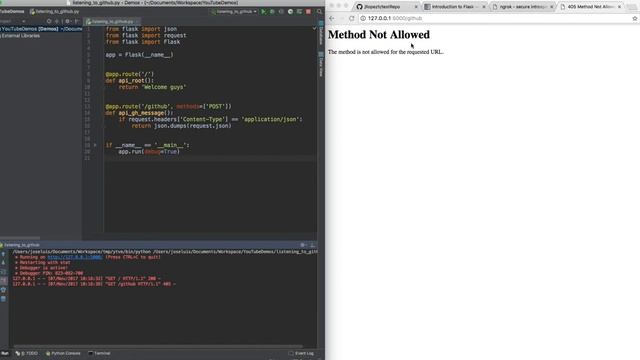This screenshot has height=360, width=640.
Task: Expand External Libraries in the project tree
Action: [x=20, y=36]
